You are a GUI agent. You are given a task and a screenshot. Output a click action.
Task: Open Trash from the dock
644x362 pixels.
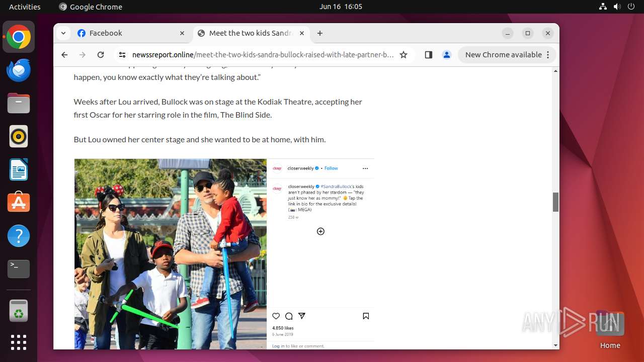19,310
